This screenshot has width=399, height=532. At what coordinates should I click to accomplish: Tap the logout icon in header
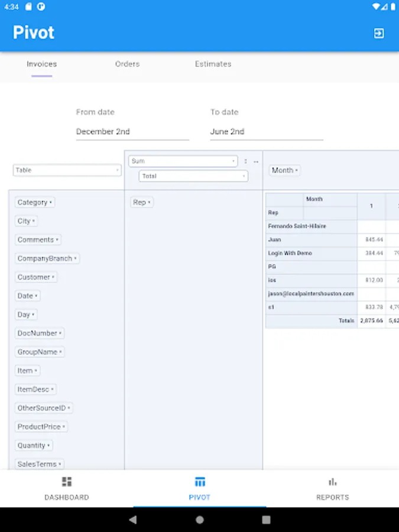pyautogui.click(x=379, y=33)
